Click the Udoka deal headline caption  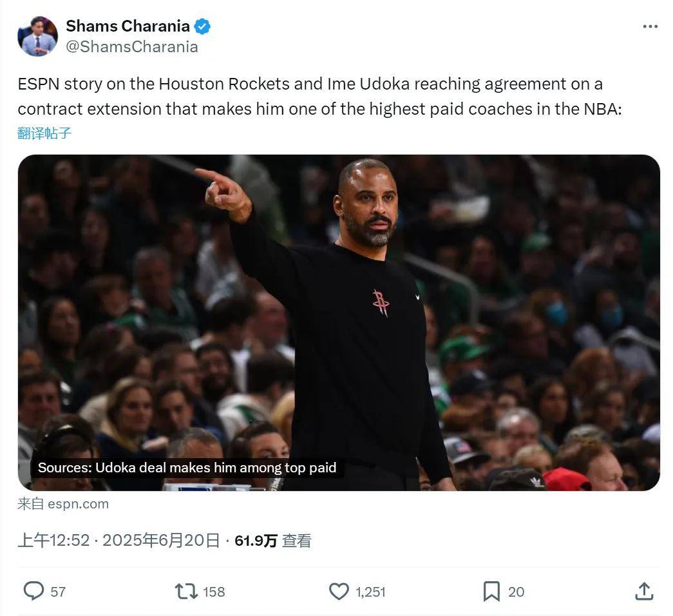187,467
